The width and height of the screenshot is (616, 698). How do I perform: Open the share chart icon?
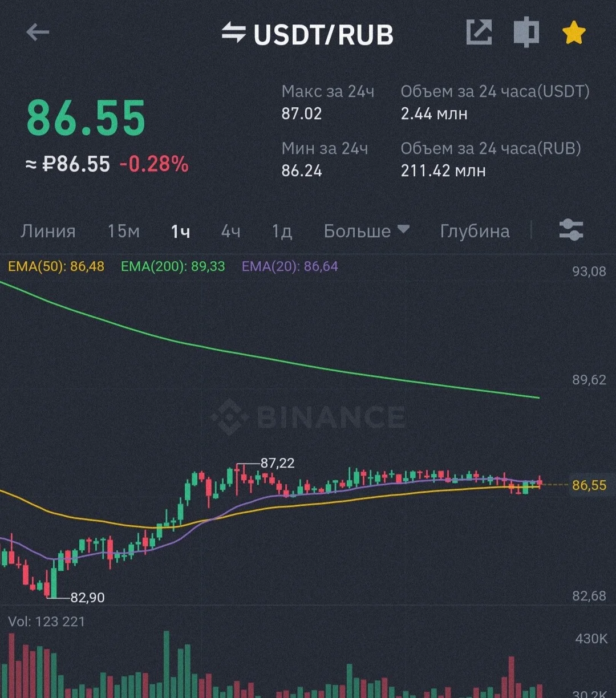479,33
